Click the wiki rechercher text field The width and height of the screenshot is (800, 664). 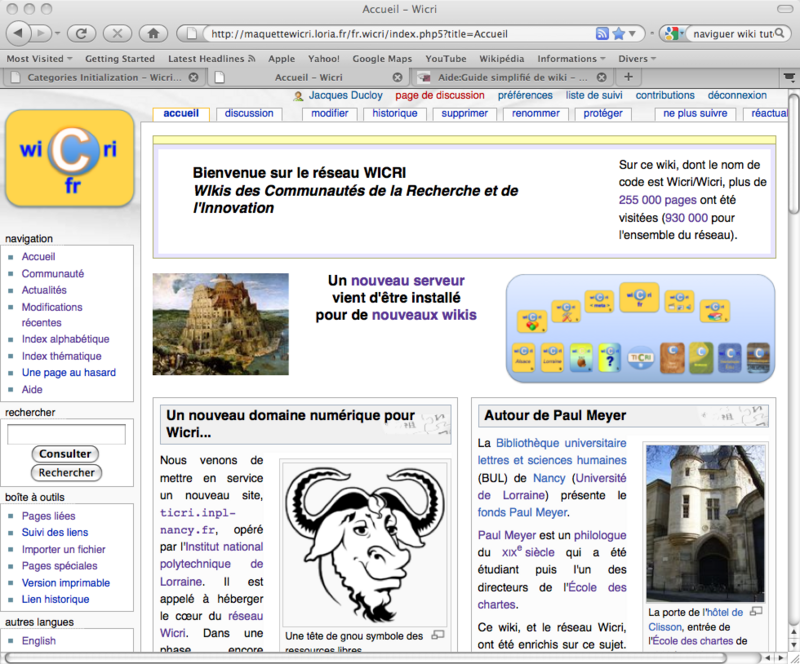(66, 434)
